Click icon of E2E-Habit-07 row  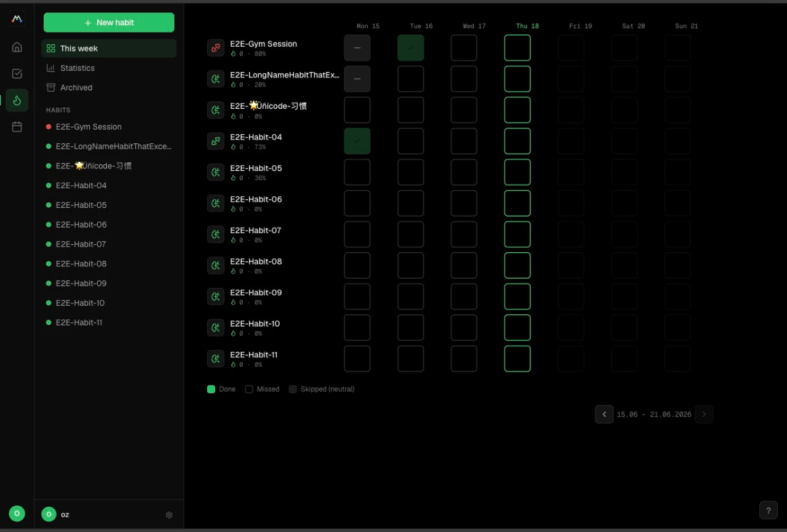(216, 234)
